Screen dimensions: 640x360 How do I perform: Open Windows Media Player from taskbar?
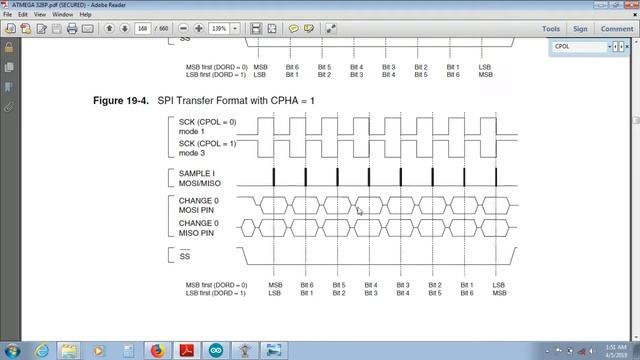pos(98,351)
